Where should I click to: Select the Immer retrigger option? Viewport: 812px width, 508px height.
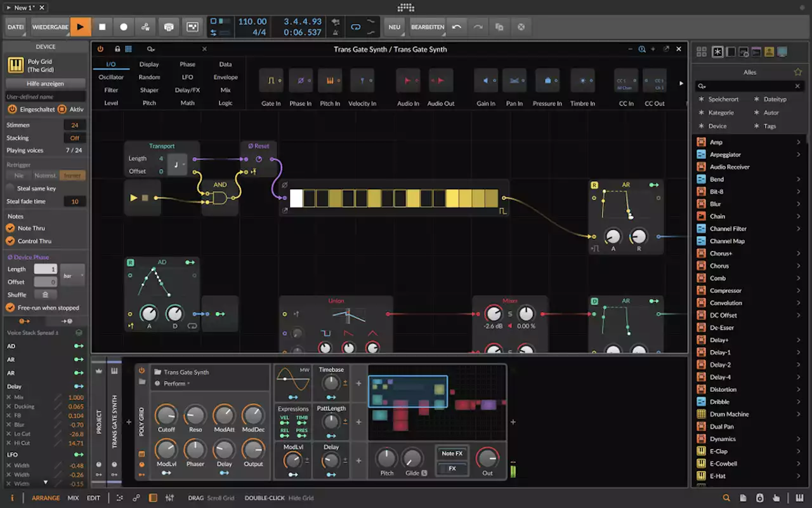tap(72, 175)
